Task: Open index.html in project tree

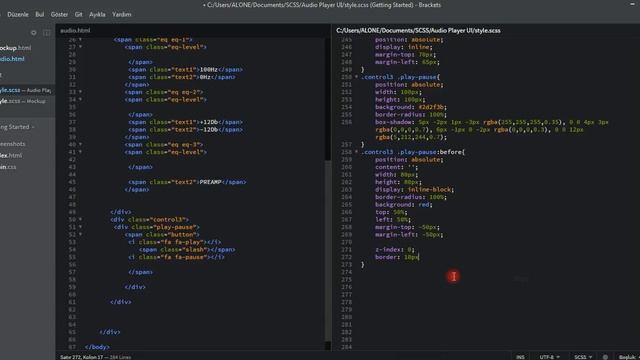Action: pos(11,155)
